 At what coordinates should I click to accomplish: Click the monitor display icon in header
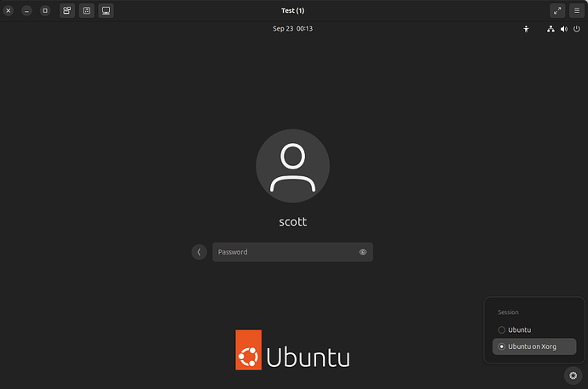pyautogui.click(x=106, y=10)
